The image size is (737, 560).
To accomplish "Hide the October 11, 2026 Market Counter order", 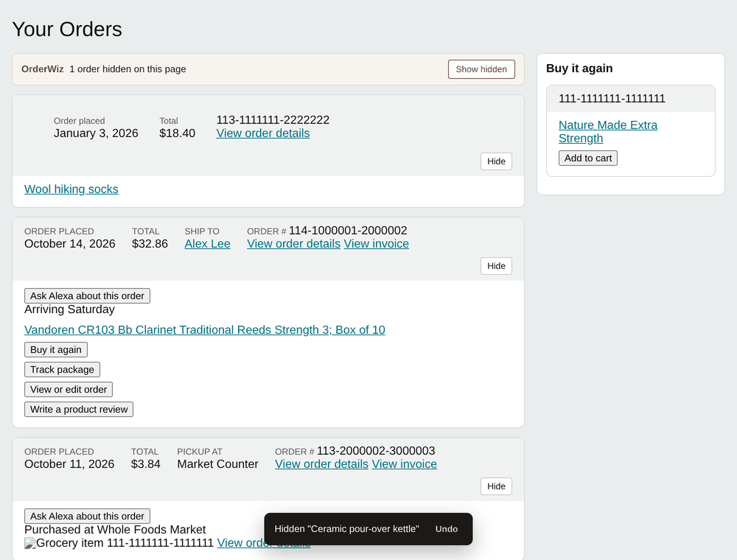I will 496,486.
